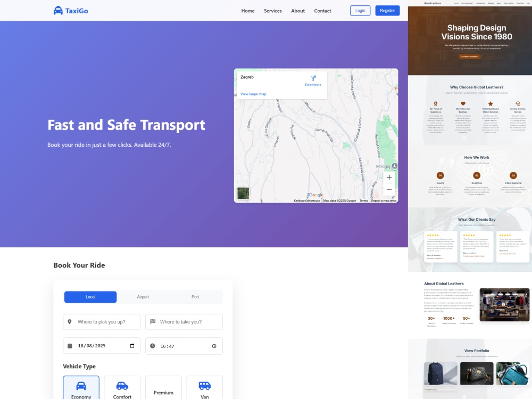Click the pickup location pin icon
Image resolution: width=532 pixels, height=399 pixels.
pos(70,322)
